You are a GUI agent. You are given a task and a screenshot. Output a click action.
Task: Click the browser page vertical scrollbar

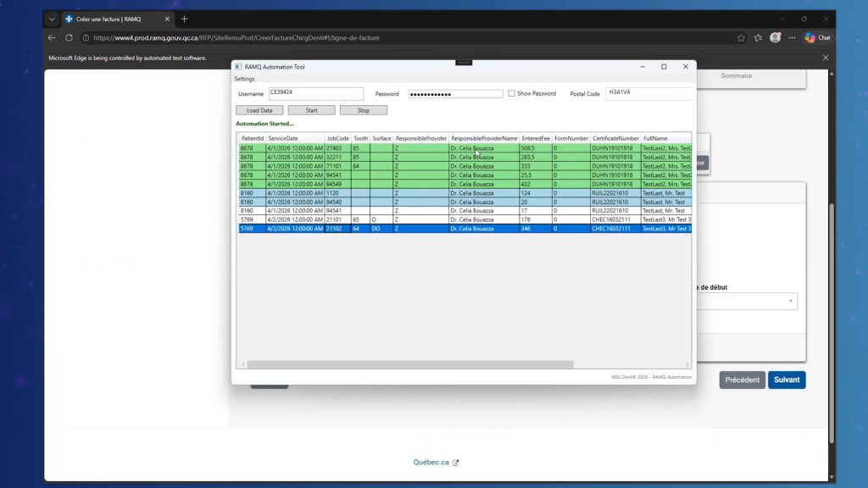point(831,323)
